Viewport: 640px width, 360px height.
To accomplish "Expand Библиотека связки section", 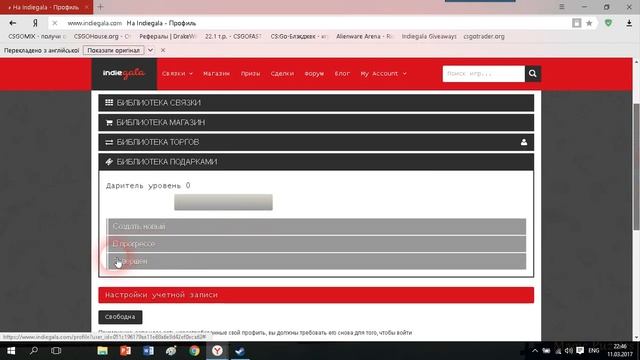I will (316, 103).
